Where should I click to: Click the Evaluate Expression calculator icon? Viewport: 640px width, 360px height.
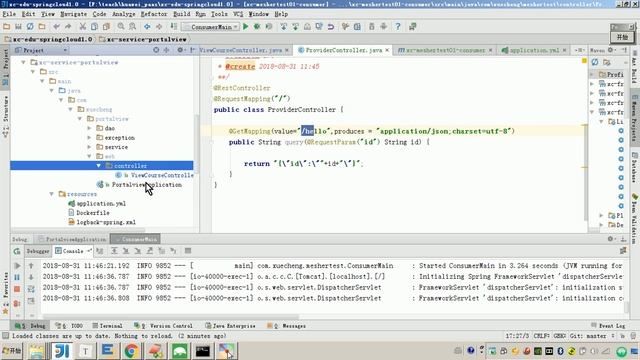click(x=188, y=251)
